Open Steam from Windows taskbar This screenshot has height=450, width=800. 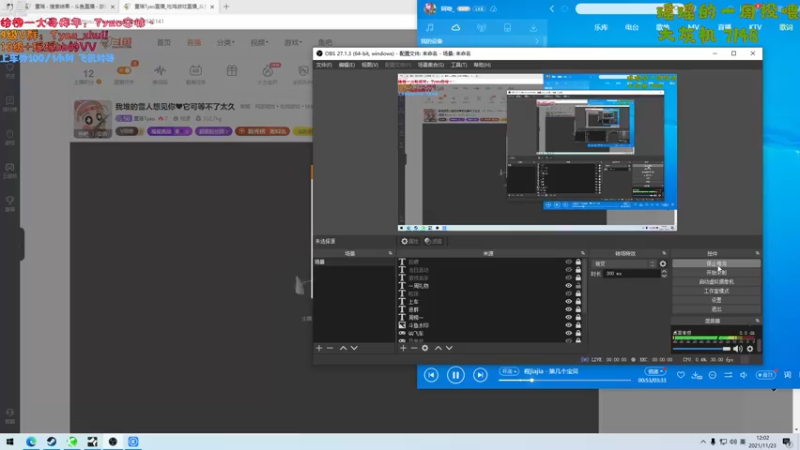(52, 442)
